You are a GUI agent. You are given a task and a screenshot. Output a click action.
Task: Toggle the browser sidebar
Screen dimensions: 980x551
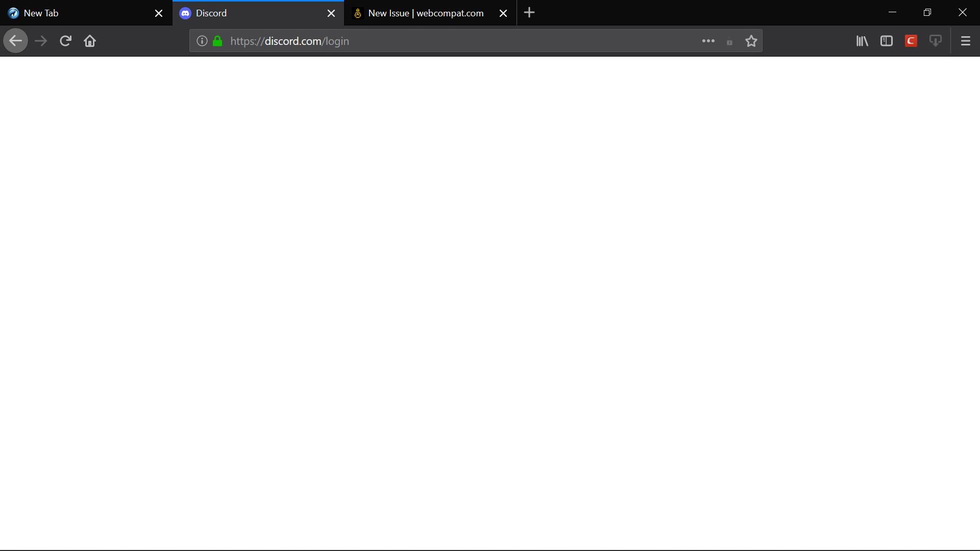tap(887, 41)
